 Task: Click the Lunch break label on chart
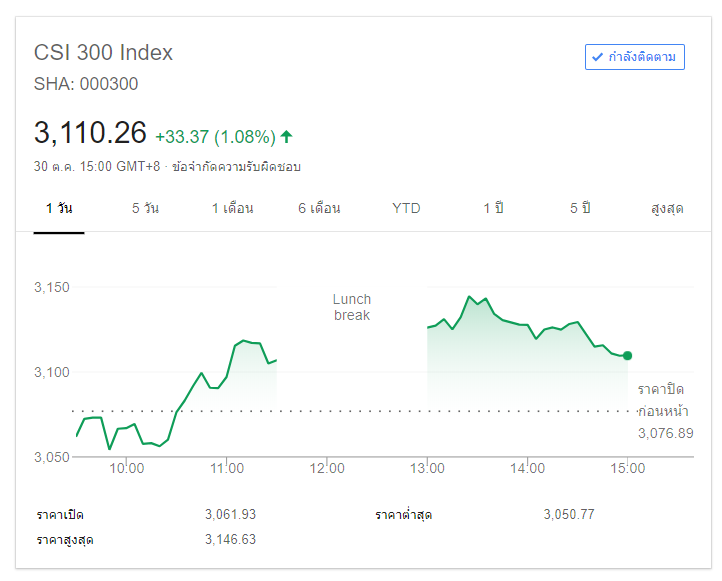352,307
